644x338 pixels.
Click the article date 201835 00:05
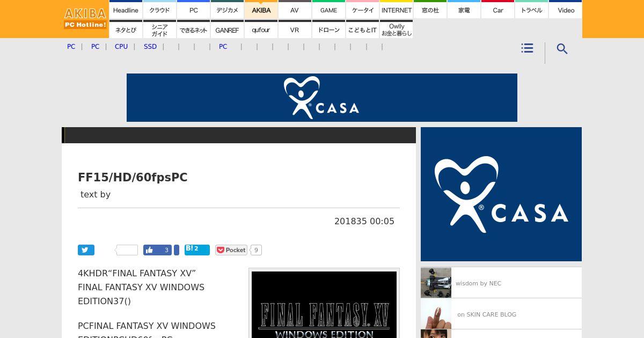pyautogui.click(x=364, y=221)
